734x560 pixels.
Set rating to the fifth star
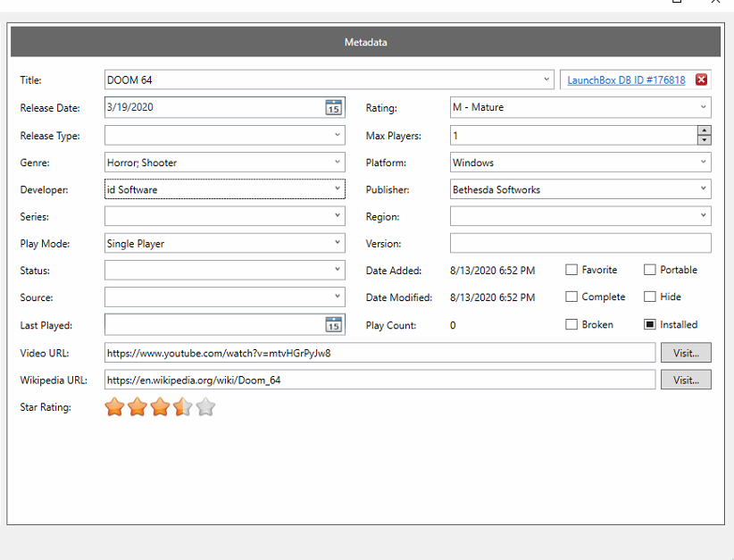coord(205,407)
